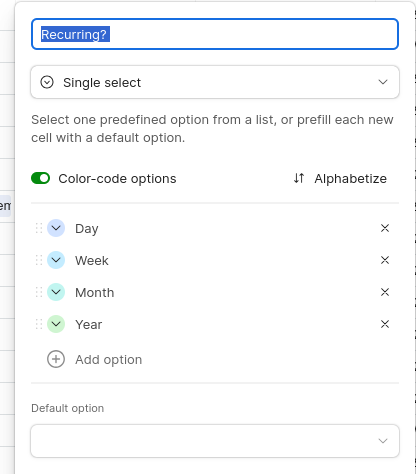The image size is (416, 474).
Task: Delete the Year option
Action: click(x=385, y=324)
